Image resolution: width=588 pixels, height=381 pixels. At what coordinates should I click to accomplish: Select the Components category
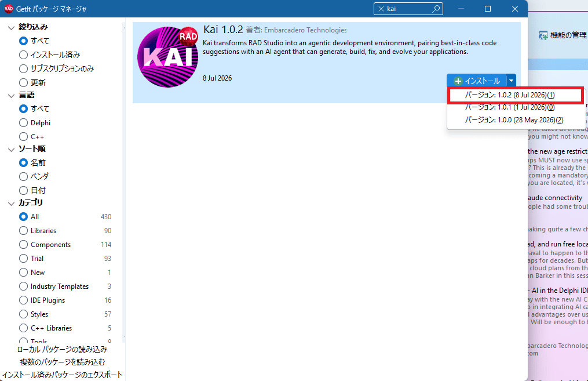(23, 244)
